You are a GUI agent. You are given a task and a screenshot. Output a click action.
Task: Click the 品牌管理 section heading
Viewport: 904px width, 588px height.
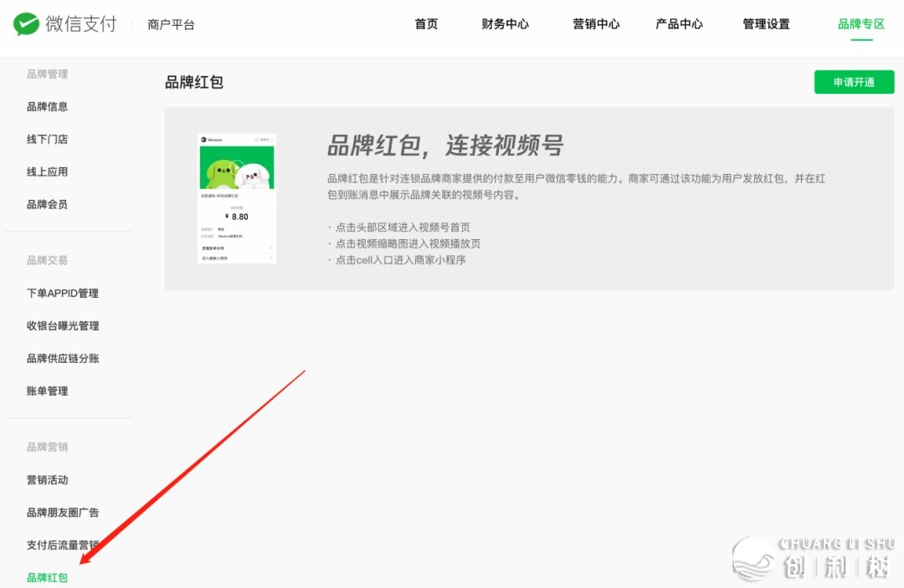tap(47, 74)
